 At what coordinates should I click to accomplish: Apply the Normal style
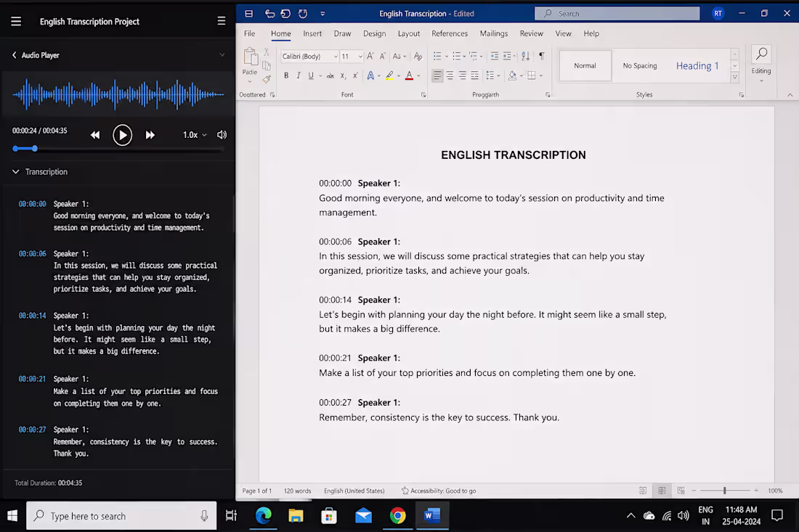tap(585, 65)
